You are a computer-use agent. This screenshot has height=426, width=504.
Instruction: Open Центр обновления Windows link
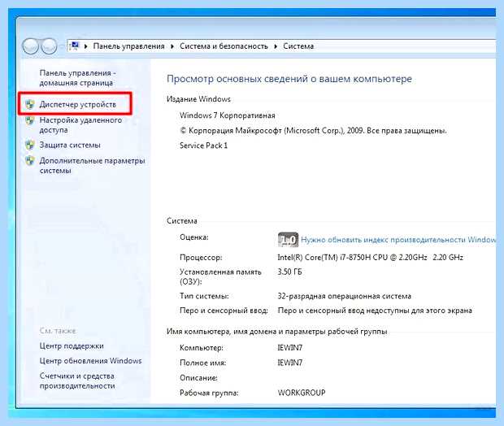pyautogui.click(x=90, y=361)
